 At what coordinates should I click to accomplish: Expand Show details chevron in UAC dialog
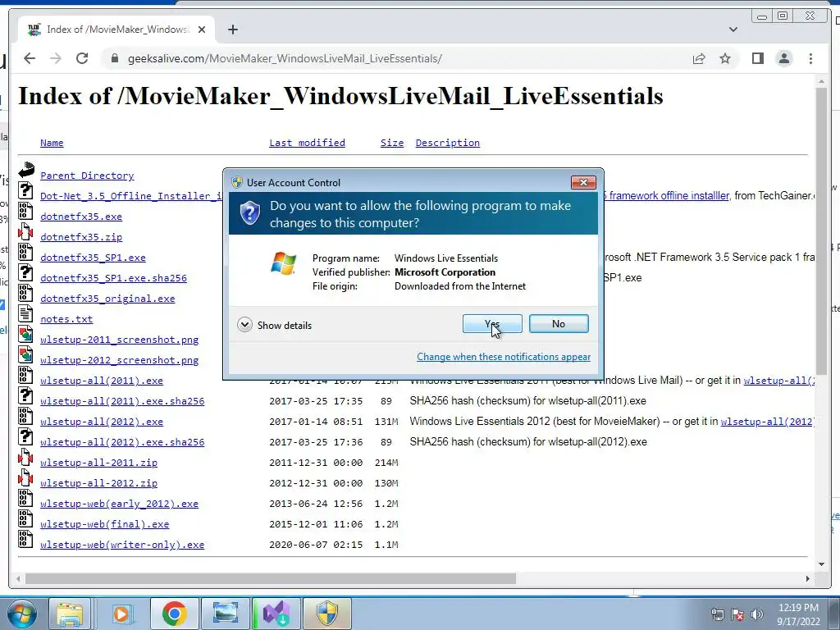click(244, 325)
